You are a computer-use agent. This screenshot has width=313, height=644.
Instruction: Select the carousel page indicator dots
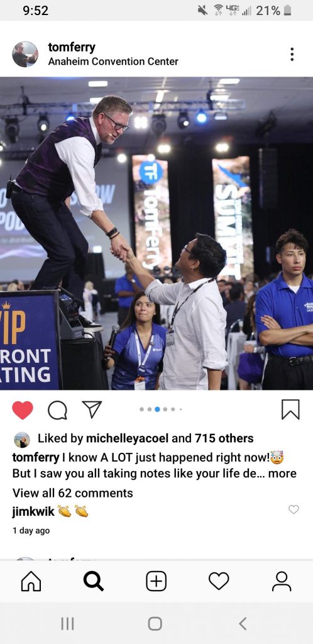coord(161,409)
